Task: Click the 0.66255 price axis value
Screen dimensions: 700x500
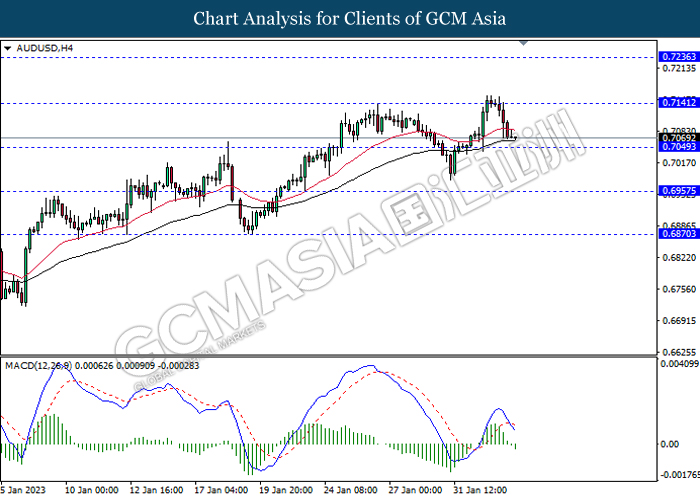Action: pyautogui.click(x=679, y=352)
